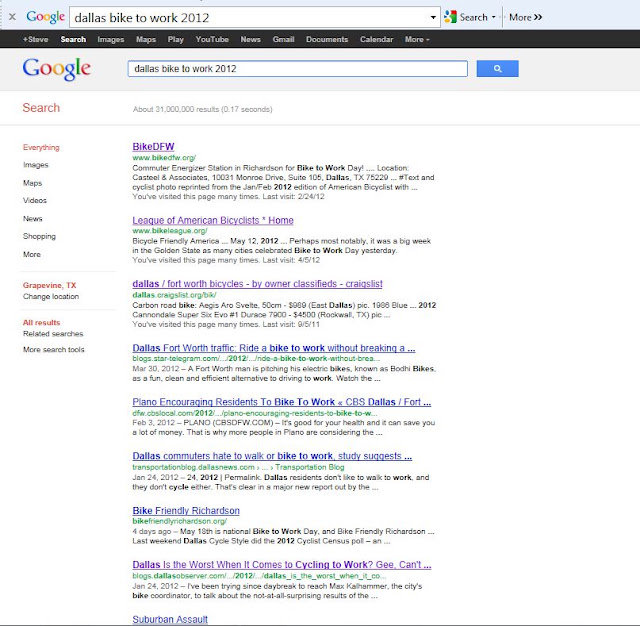Open toolbar search box suggestions dropdown

coord(433,18)
